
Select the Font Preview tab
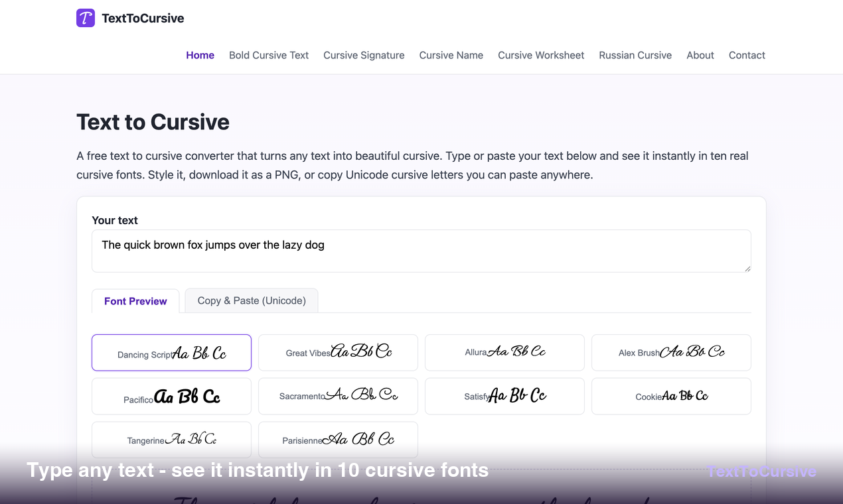coord(135,301)
